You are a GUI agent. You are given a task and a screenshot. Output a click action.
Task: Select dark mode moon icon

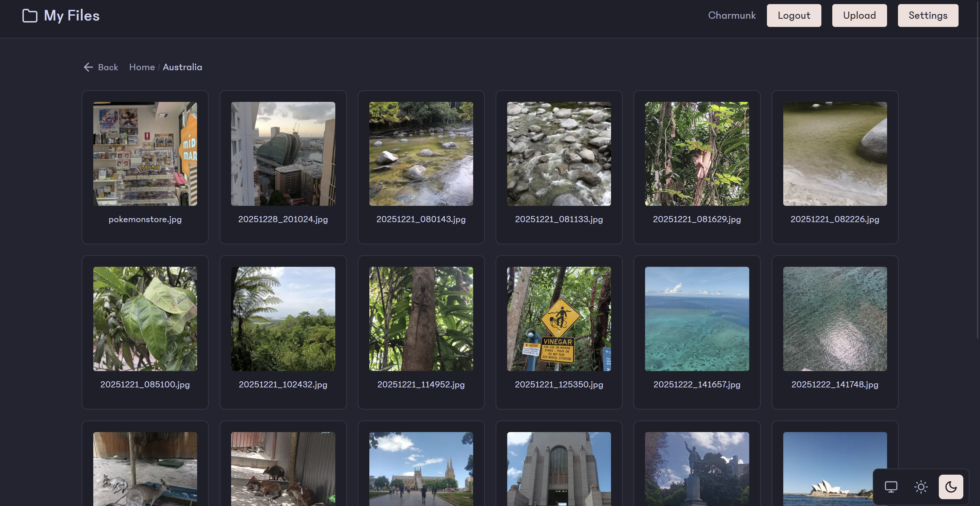point(950,487)
